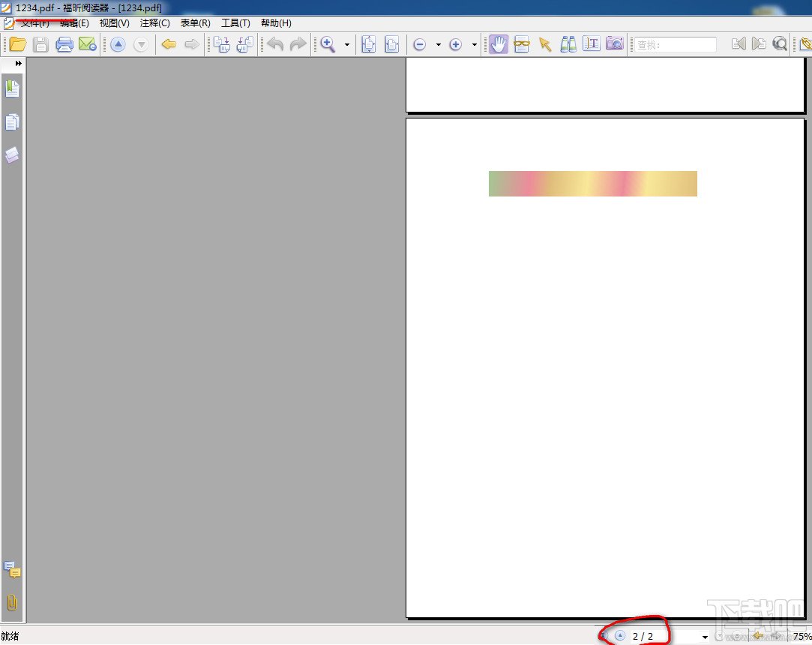Viewport: 812px width, 645px height.
Task: Open the 视图(V) menu
Action: pos(115,23)
